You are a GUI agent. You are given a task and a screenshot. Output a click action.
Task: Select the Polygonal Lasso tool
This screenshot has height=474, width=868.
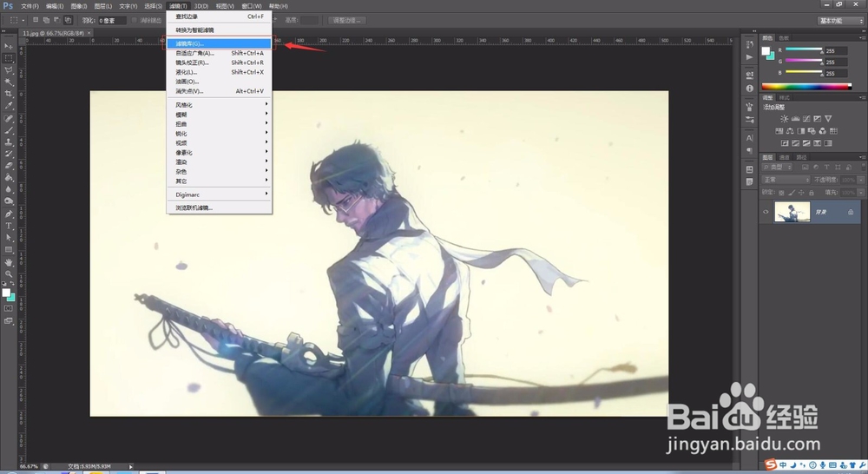coord(9,70)
